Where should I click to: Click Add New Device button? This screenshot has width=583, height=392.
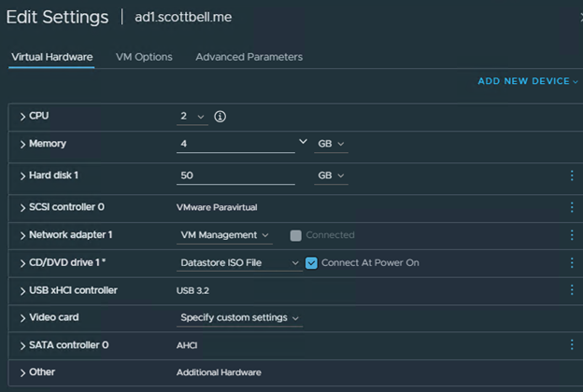pyautogui.click(x=528, y=82)
